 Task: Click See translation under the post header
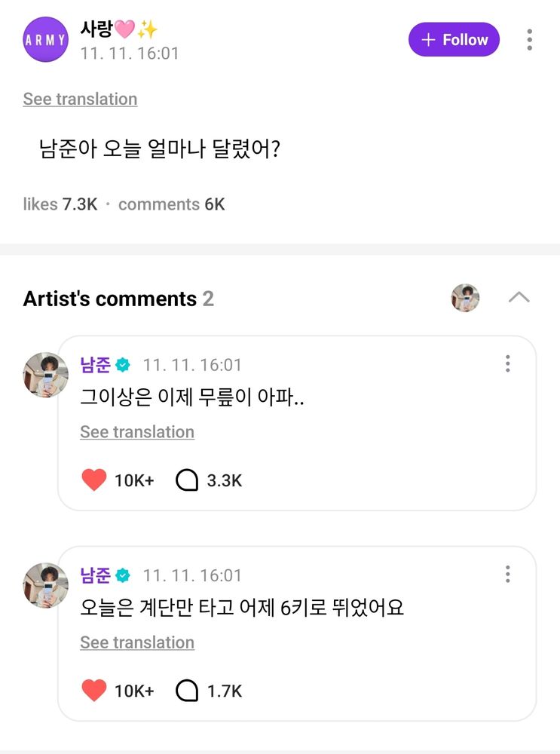(80, 99)
